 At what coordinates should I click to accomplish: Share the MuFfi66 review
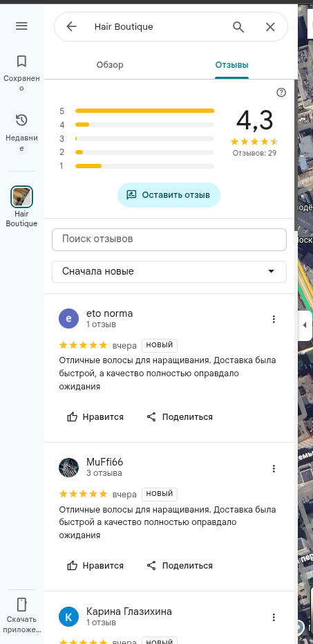tap(180, 566)
